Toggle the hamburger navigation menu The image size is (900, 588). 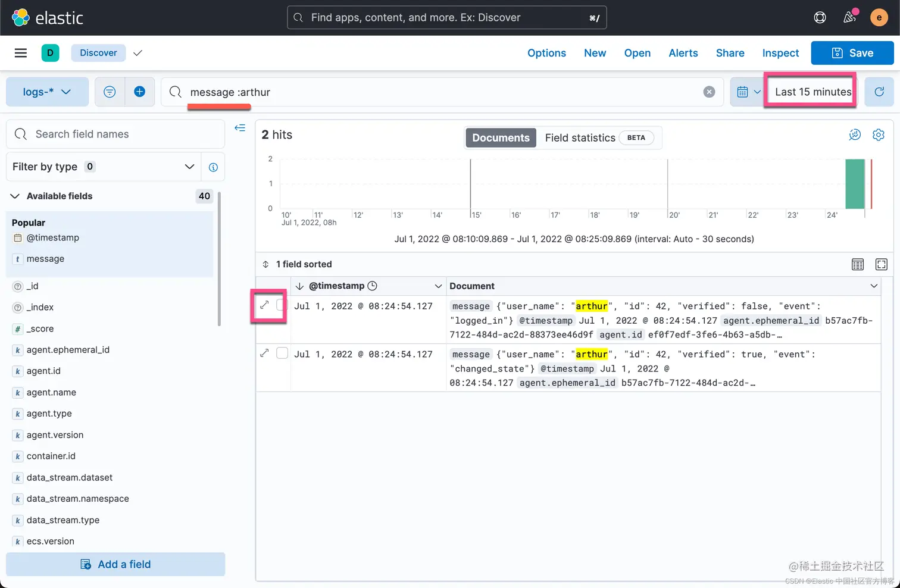click(21, 53)
